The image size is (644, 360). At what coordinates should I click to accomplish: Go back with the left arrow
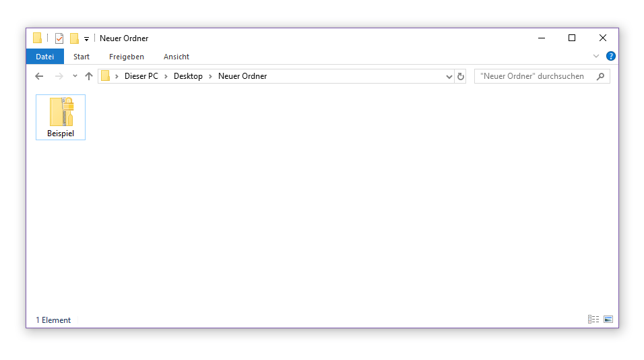39,76
